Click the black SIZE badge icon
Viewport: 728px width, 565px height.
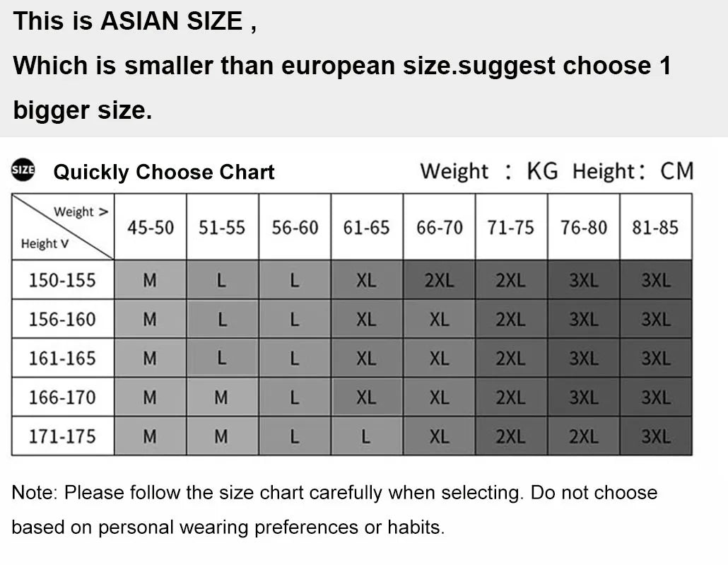pos(23,170)
